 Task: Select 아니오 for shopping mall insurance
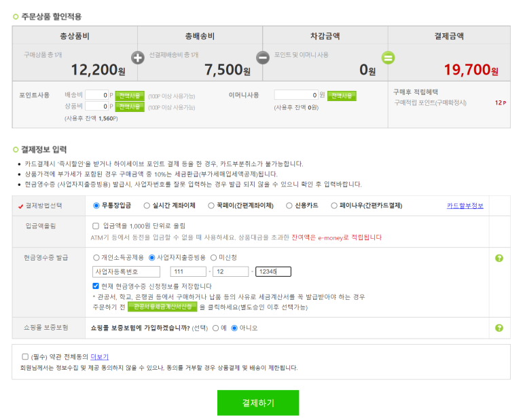(x=234, y=328)
